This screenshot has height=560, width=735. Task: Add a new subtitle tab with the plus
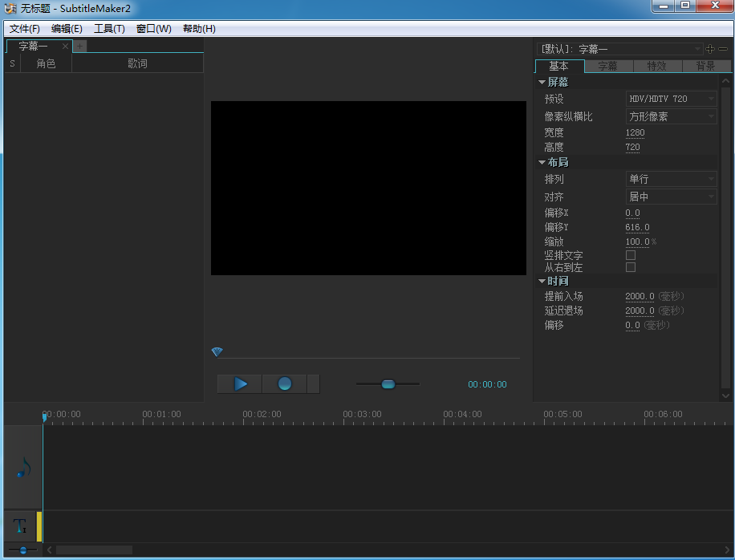coord(79,46)
